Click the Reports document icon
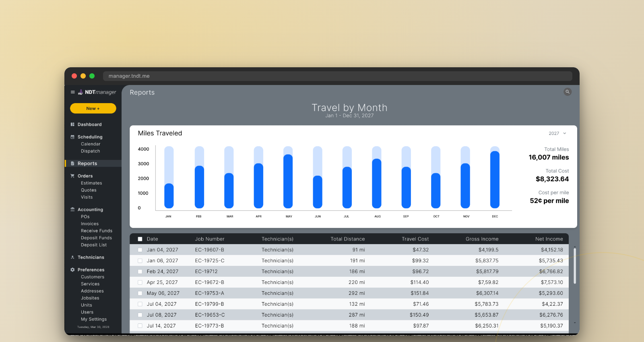The width and height of the screenshot is (644, 342). 72,164
